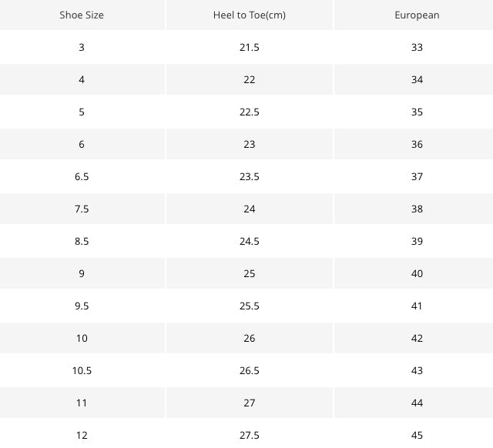Click the 24.5 heel to toe cell
The image size is (493, 448).
[249, 242]
